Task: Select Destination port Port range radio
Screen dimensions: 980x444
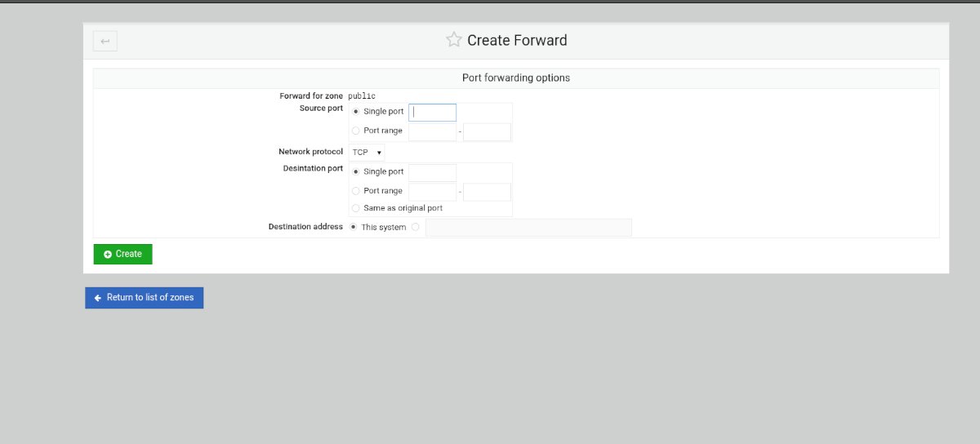Action: click(x=355, y=191)
